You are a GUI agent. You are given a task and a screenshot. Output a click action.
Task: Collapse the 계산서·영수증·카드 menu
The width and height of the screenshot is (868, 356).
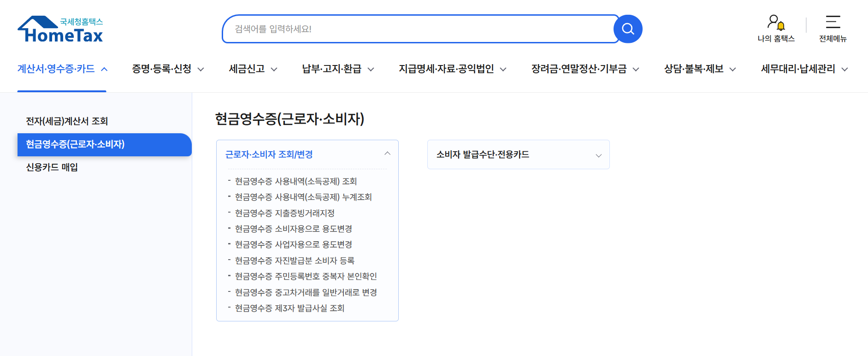pyautogui.click(x=62, y=69)
